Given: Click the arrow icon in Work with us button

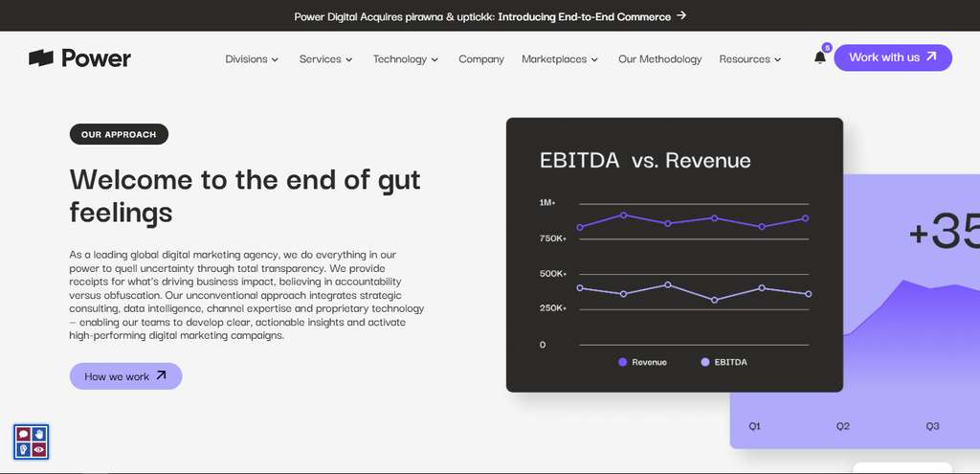Looking at the screenshot, I should (931, 56).
